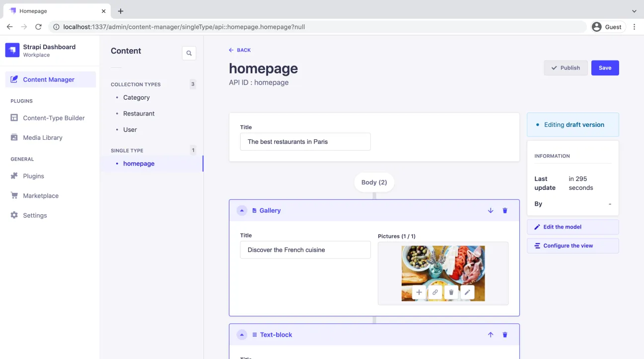
Task: Open the tab search dropdown
Action: pyautogui.click(x=634, y=11)
